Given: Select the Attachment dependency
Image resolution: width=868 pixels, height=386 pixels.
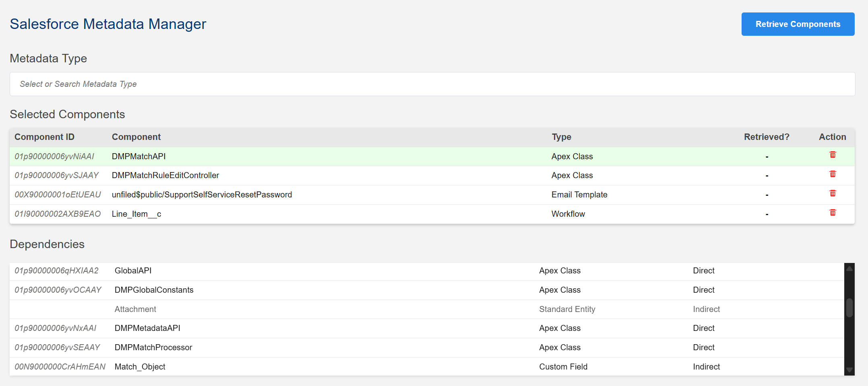Looking at the screenshot, I should [x=135, y=309].
